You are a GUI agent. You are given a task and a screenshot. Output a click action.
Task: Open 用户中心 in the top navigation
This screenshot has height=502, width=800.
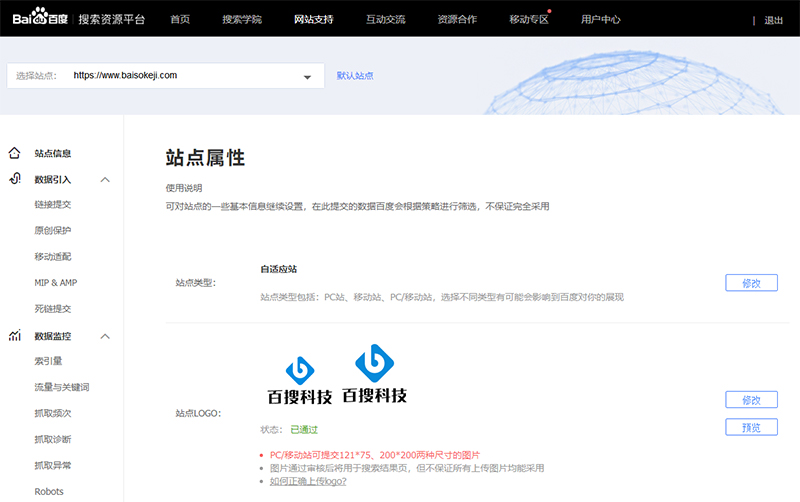click(x=601, y=19)
